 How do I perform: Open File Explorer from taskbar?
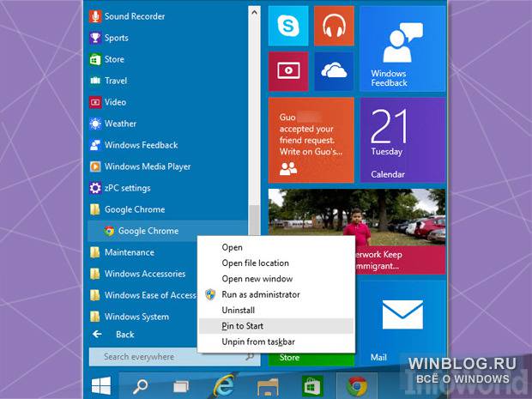click(268, 387)
